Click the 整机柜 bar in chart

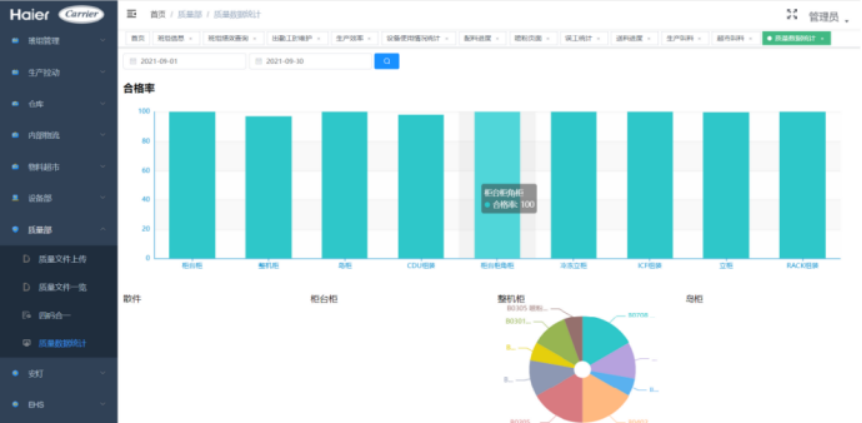click(268, 187)
